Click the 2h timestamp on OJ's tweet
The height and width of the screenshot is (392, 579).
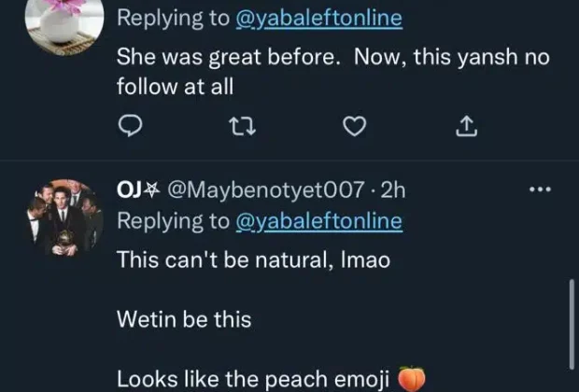pyautogui.click(x=395, y=190)
